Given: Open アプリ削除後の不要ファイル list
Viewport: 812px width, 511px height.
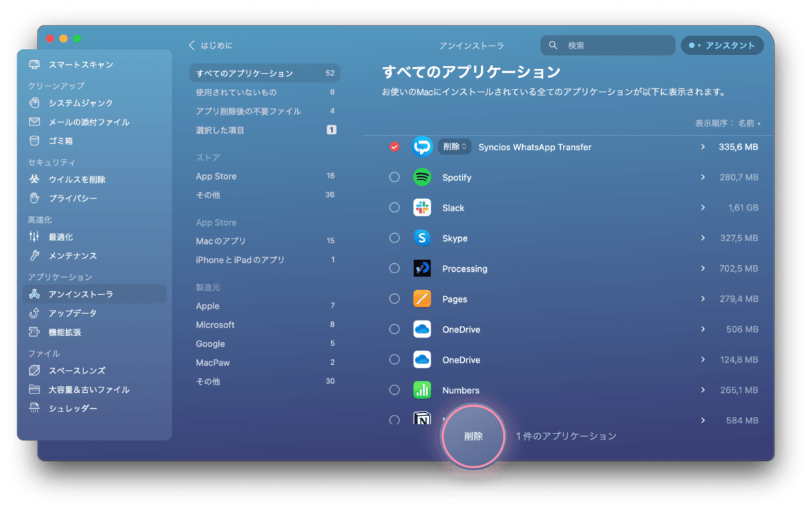Looking at the screenshot, I should pos(265,111).
